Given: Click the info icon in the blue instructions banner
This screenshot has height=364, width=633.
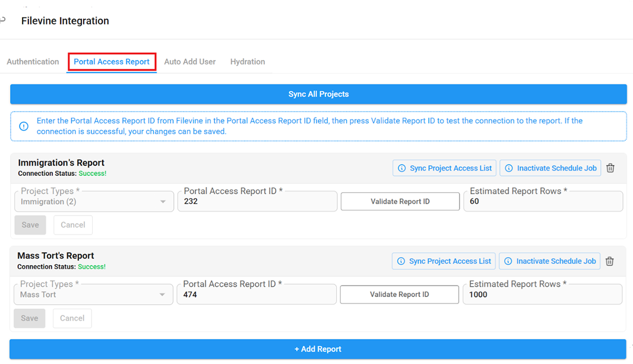Looking at the screenshot, I should pos(24,126).
